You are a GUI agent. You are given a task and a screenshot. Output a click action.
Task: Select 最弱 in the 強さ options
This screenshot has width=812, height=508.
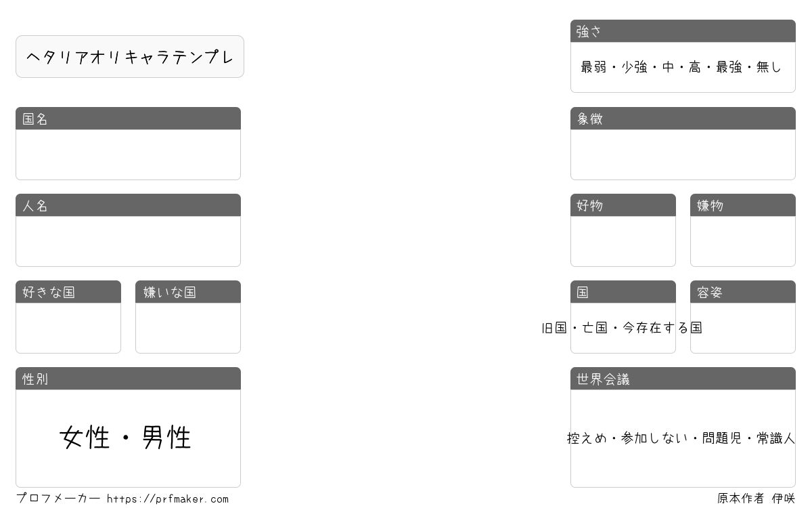593,67
